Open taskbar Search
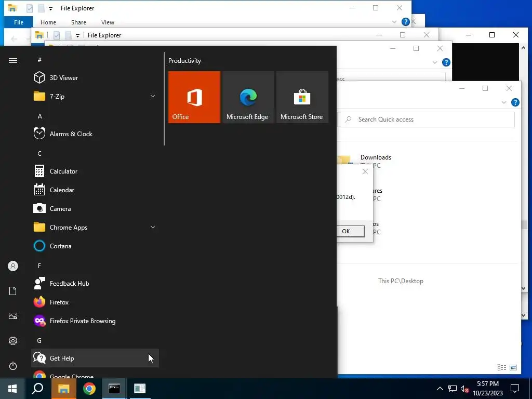 coord(37,389)
